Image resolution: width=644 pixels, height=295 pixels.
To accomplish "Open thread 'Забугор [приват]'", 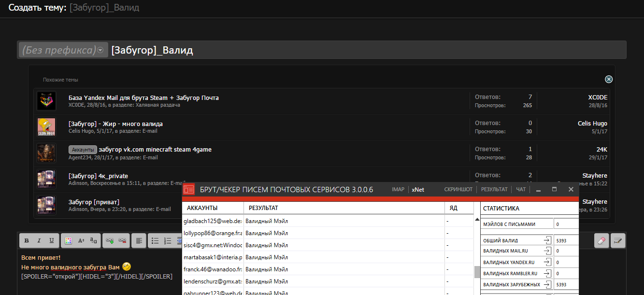I will (94, 202).
